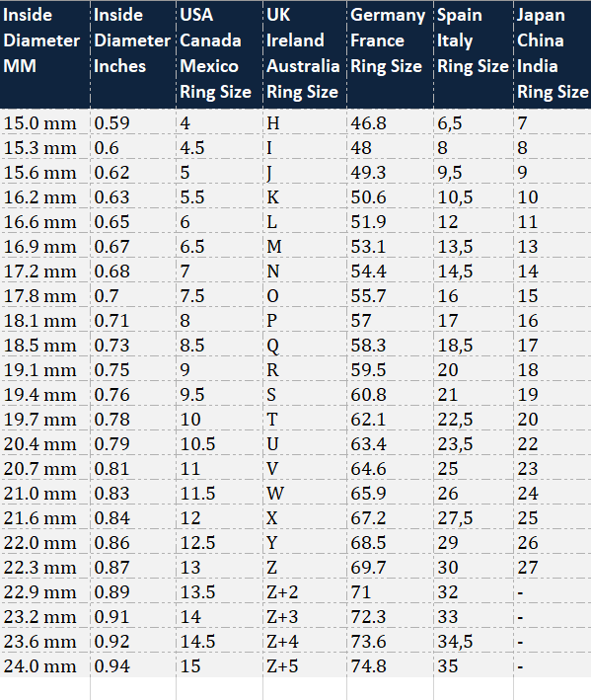Screen dimensions: 591x700
Task: Select the 'Inside Diameter Inches' header cell
Action: (133, 53)
